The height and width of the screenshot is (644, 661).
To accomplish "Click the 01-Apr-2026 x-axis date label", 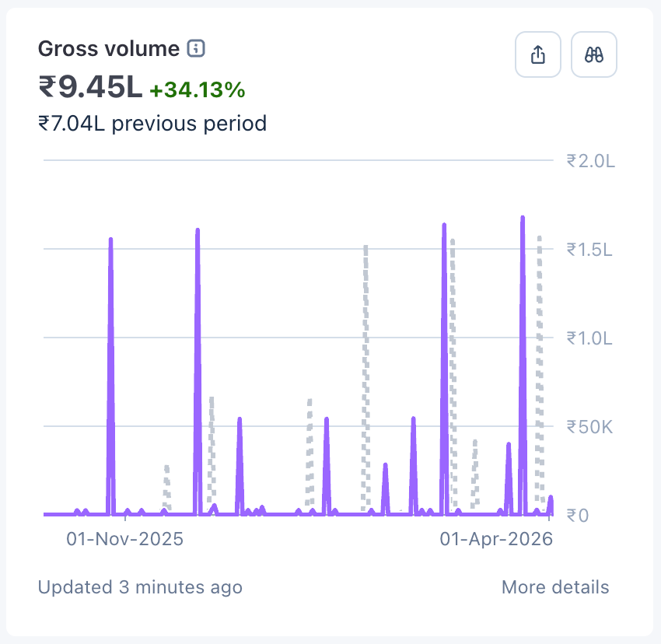I will coord(496,539).
